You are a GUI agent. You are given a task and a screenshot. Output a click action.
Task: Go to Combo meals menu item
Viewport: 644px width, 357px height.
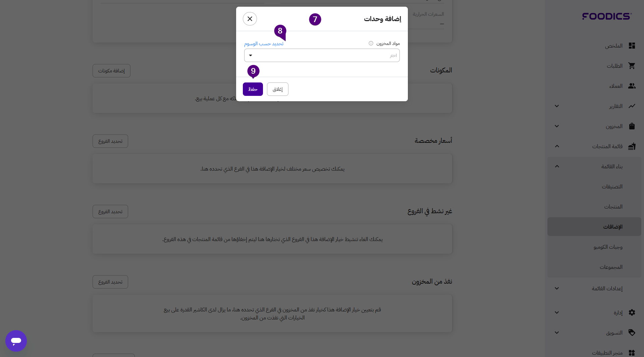click(608, 247)
